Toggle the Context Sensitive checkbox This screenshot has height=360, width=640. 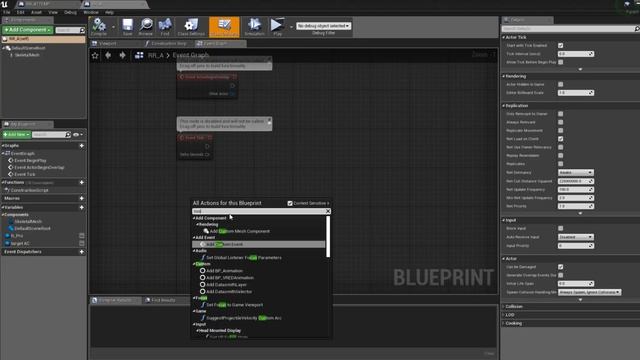[290, 203]
